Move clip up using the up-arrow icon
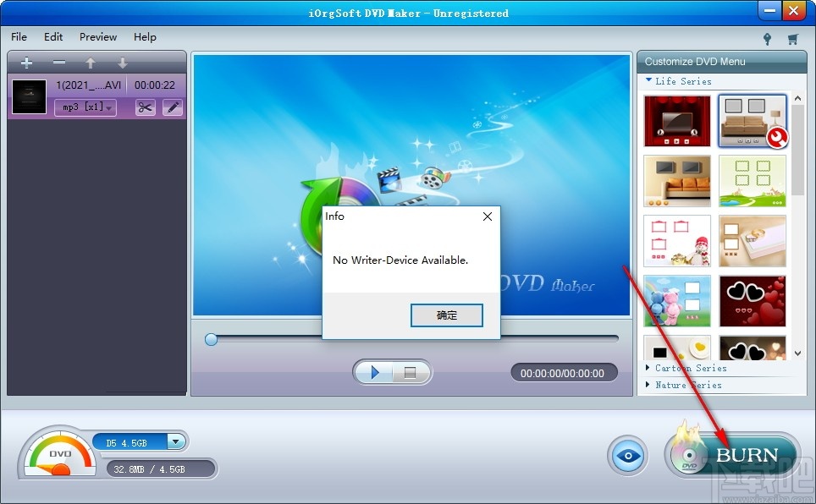The width and height of the screenshot is (816, 504). point(91,62)
